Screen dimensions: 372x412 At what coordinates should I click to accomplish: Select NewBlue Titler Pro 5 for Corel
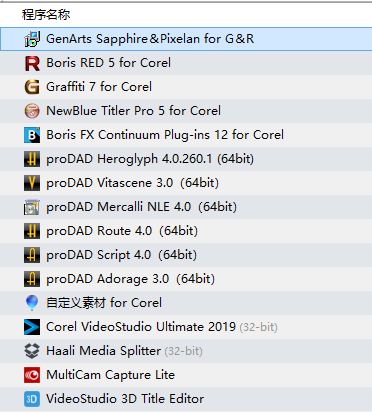coord(186,111)
